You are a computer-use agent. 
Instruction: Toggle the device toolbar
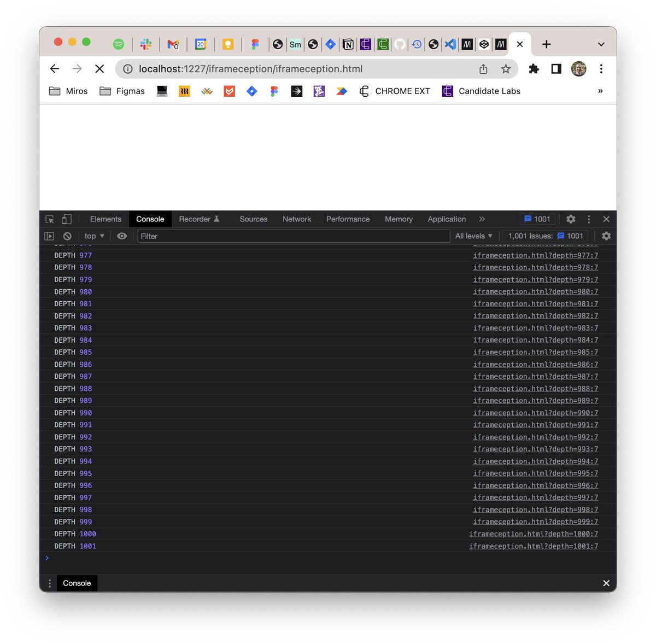(x=66, y=219)
